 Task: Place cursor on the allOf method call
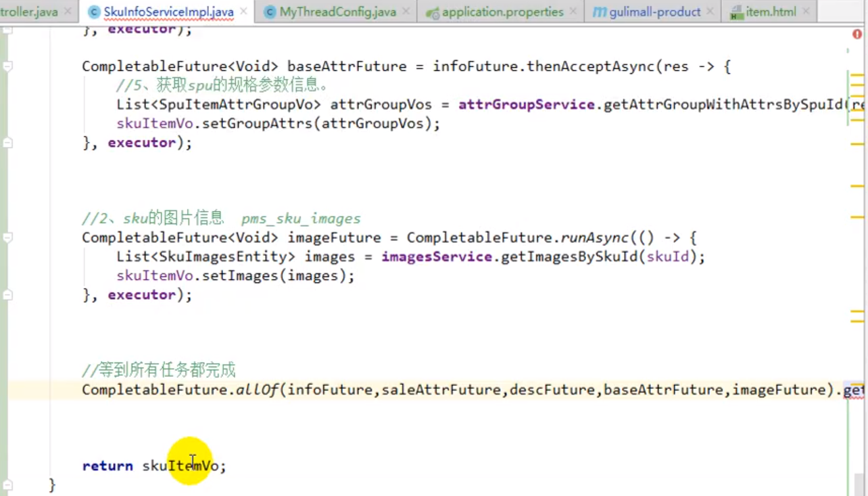[256, 390]
